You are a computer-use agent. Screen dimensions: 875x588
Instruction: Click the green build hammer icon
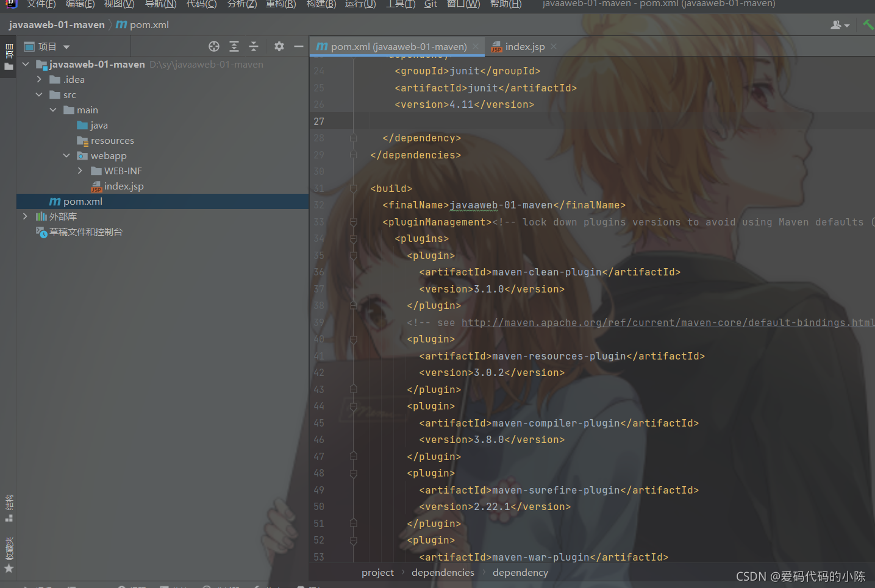pos(868,25)
